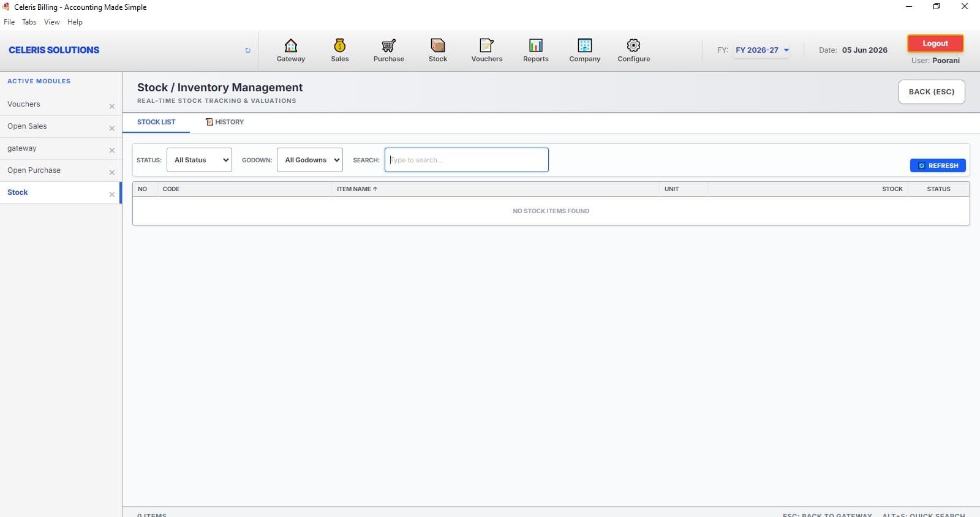980x517 pixels.
Task: Open the File menu
Action: tap(9, 22)
